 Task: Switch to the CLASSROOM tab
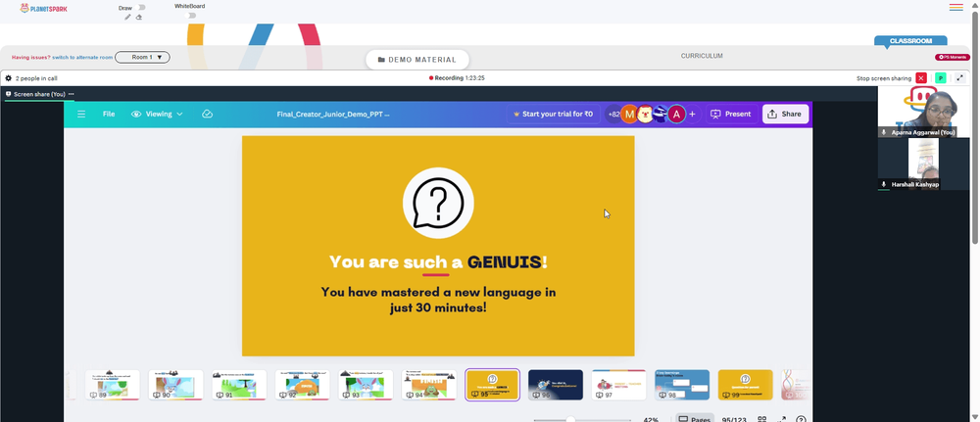pyautogui.click(x=910, y=40)
